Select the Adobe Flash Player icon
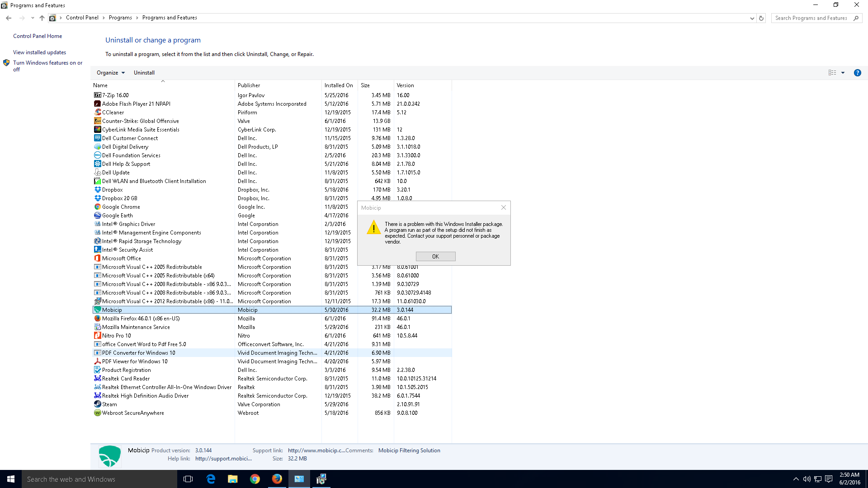 coord(97,104)
